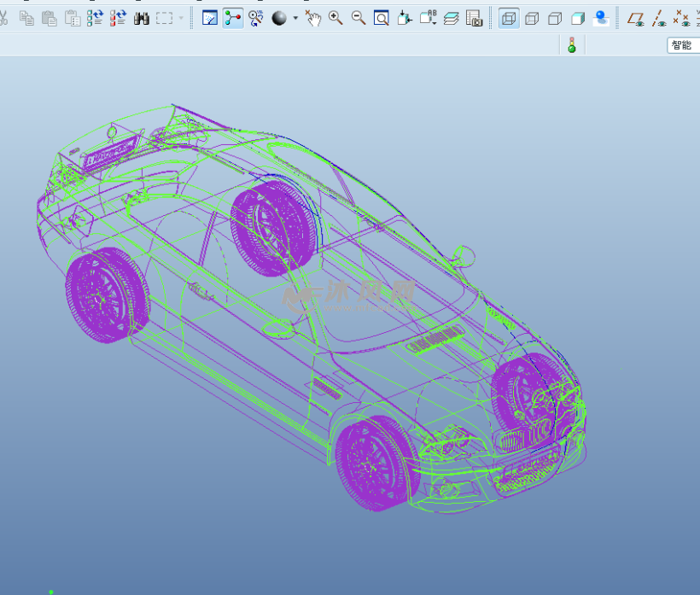This screenshot has width=700, height=595.
Task: Open the Layers stack icon
Action: (452, 18)
